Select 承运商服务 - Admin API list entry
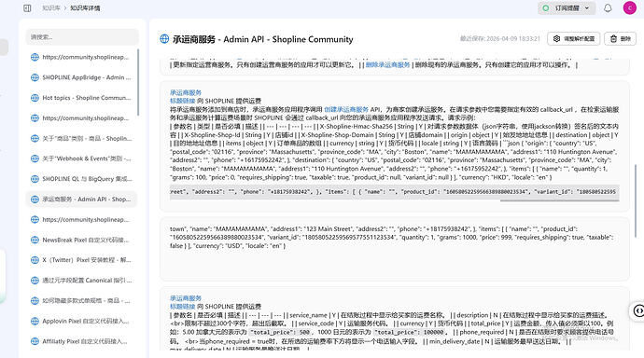The image size is (644, 358). (81, 200)
